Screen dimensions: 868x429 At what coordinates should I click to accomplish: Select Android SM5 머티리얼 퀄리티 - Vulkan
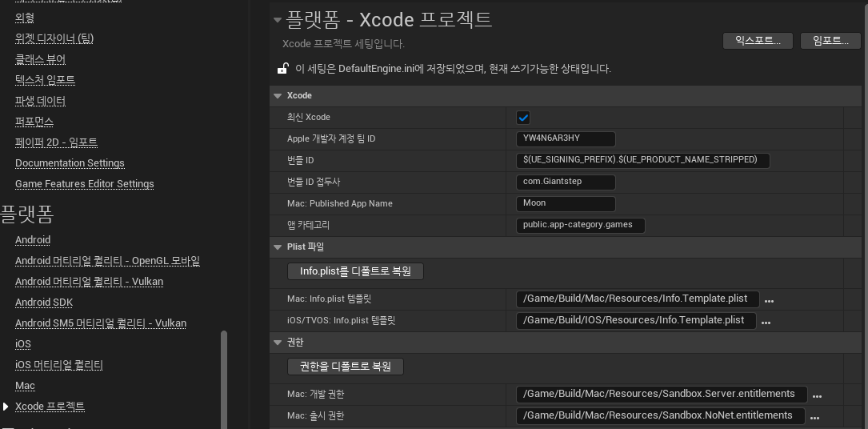click(101, 323)
